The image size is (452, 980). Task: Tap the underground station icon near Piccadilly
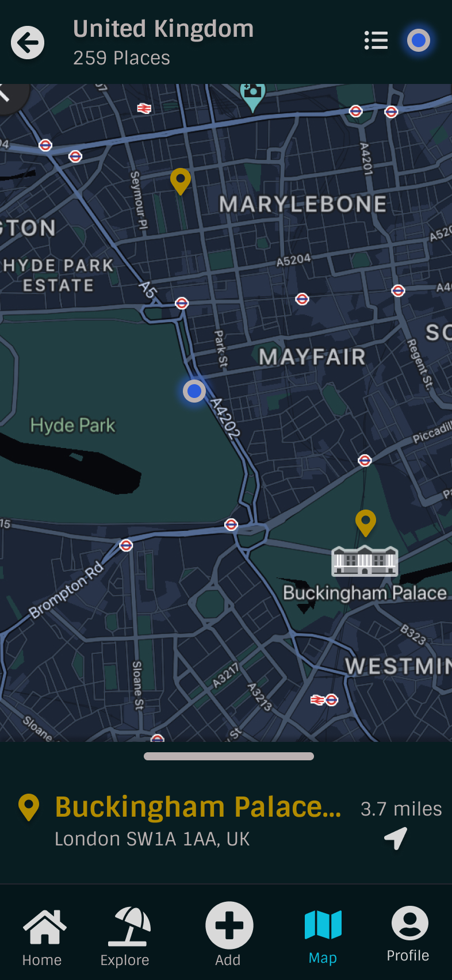tap(365, 460)
